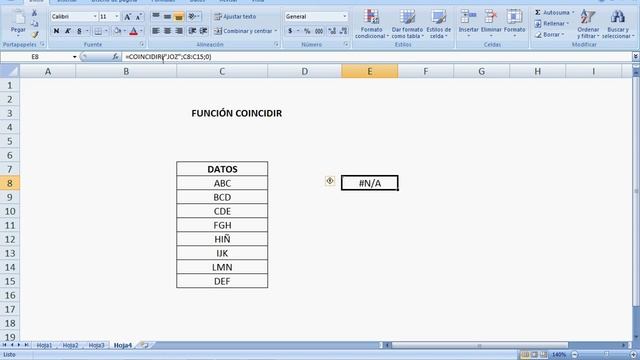Switch to sheet tab Hoja3
The image size is (640, 360).
[x=96, y=345]
